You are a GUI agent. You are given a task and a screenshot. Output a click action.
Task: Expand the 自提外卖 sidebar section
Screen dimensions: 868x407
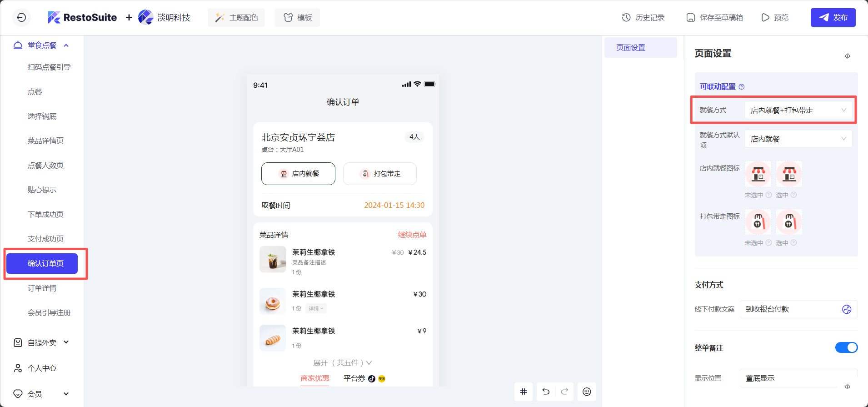42,342
